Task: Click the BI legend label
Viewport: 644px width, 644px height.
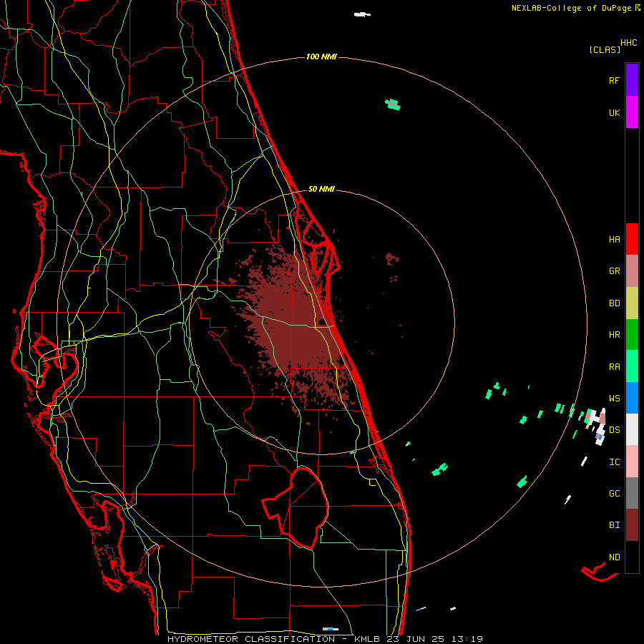Action: pyautogui.click(x=614, y=525)
